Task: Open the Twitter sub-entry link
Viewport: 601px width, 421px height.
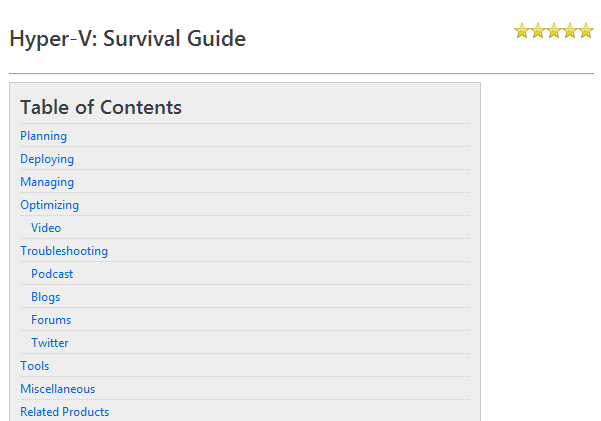Action: point(50,343)
